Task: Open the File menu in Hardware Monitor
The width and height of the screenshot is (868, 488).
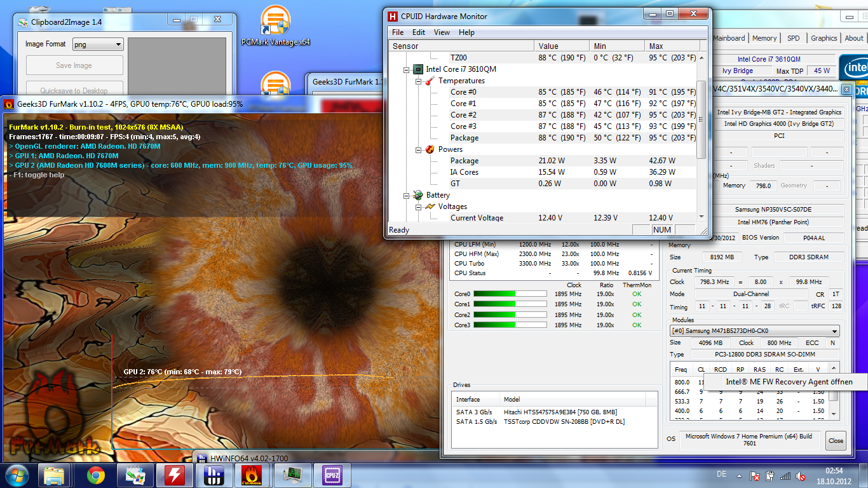Action: (398, 32)
